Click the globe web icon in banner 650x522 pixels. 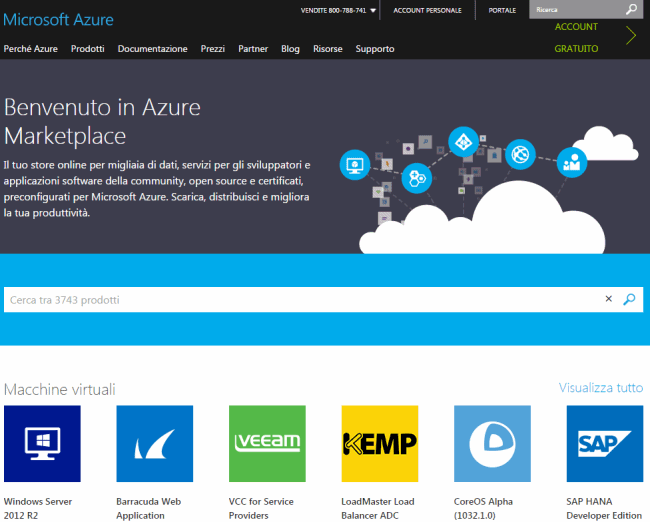[520, 155]
